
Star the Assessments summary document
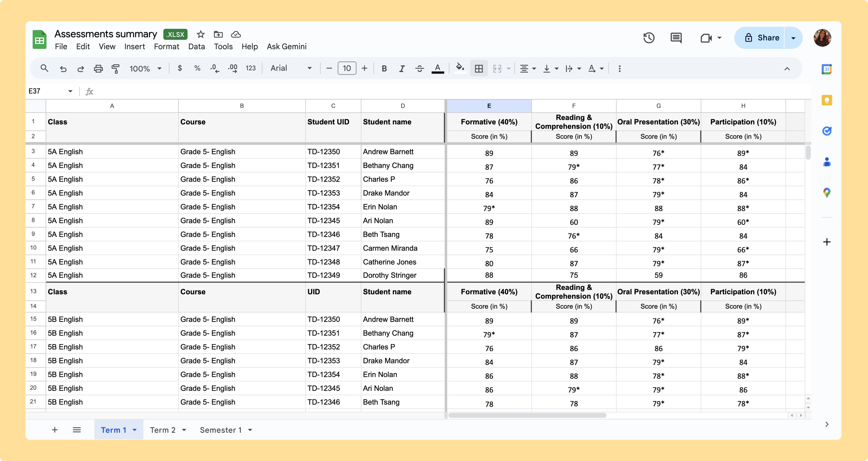(201, 34)
